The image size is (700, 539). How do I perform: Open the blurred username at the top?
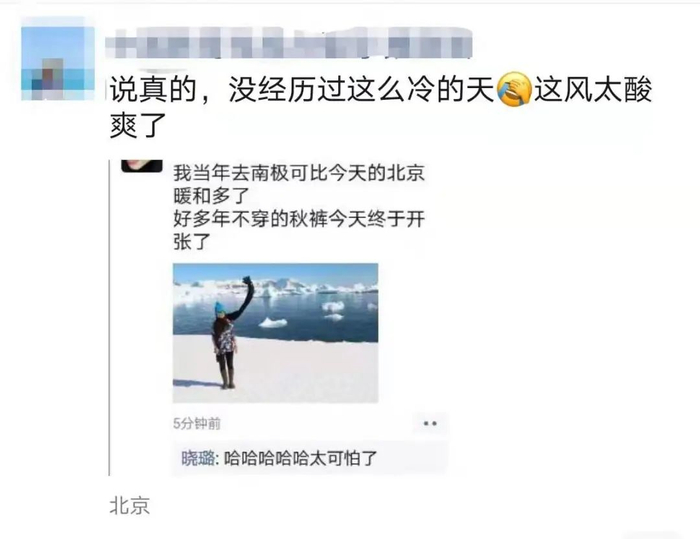288,42
